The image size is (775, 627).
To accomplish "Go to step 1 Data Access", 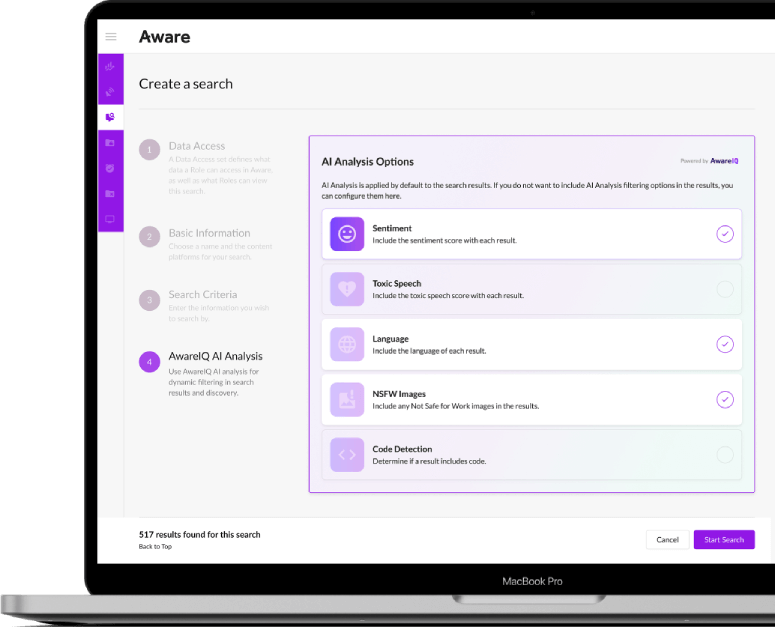I will tap(197, 146).
